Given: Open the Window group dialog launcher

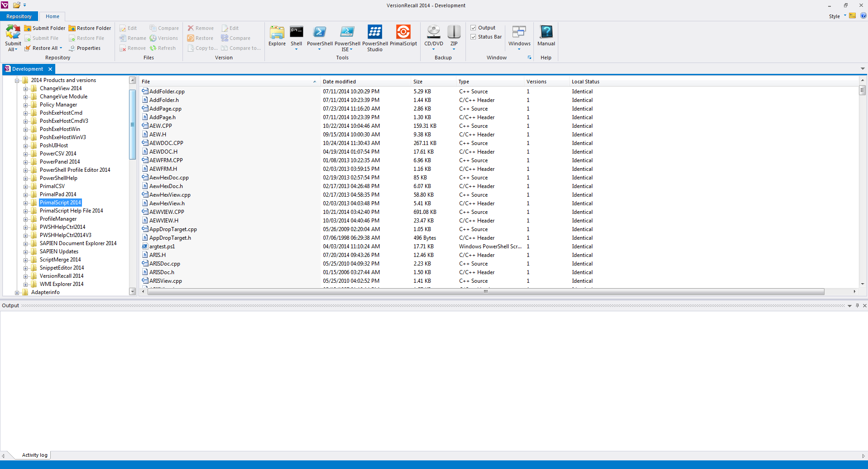Looking at the screenshot, I should pos(529,58).
